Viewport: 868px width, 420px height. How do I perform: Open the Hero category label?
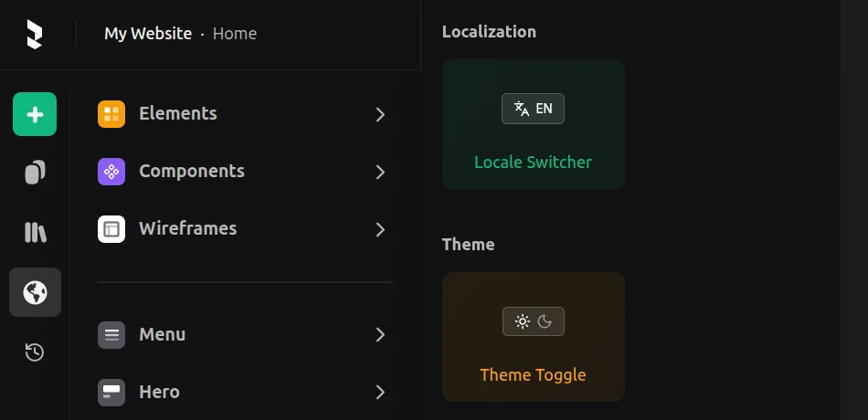click(159, 392)
